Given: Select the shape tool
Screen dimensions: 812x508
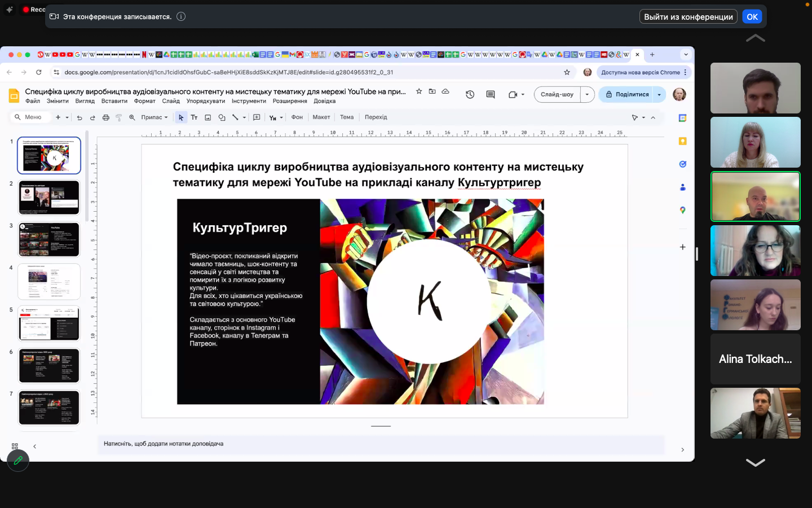Looking at the screenshot, I should pyautogui.click(x=222, y=117).
